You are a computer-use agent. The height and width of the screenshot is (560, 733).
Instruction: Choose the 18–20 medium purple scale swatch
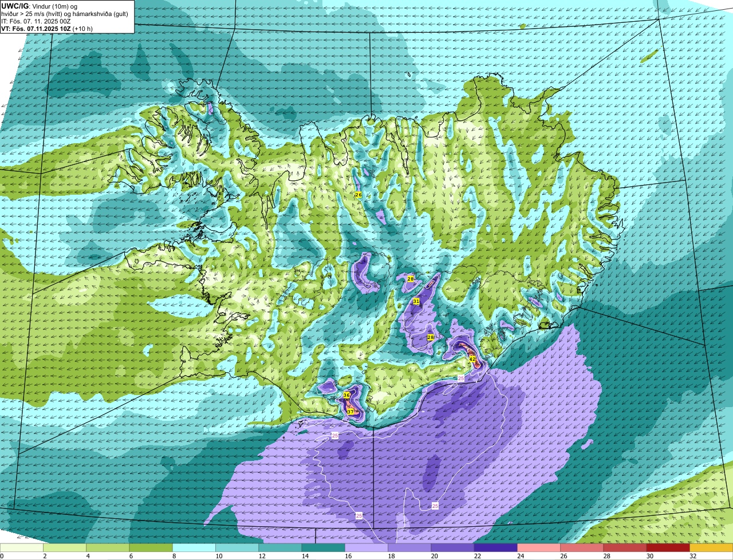point(409,547)
